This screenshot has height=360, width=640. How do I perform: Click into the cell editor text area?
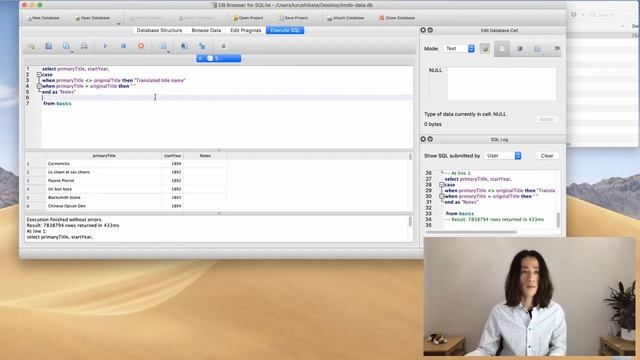pos(502,84)
